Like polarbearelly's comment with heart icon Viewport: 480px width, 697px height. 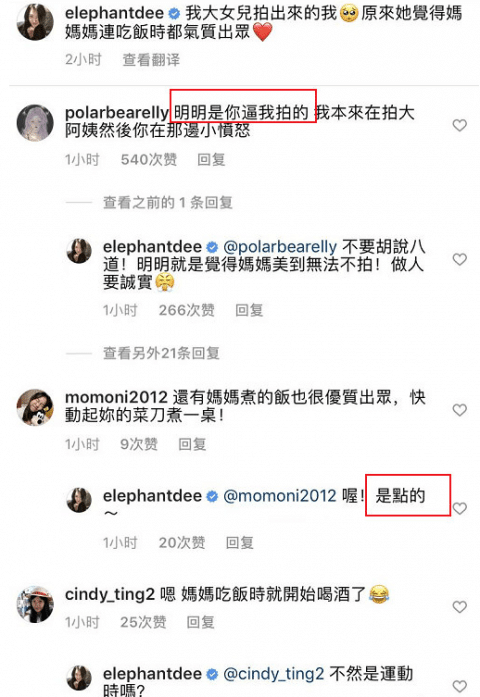point(460,125)
